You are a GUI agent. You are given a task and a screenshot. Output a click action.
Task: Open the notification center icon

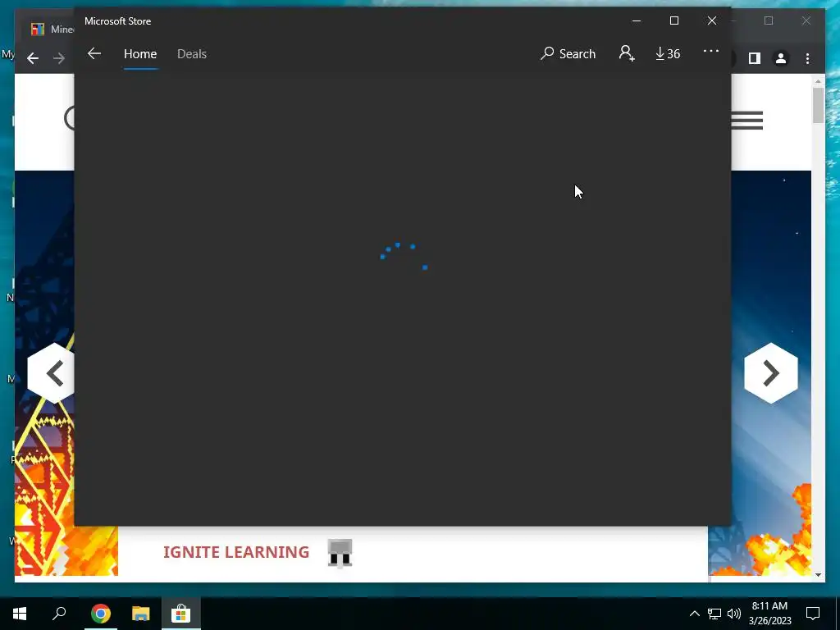[813, 614]
